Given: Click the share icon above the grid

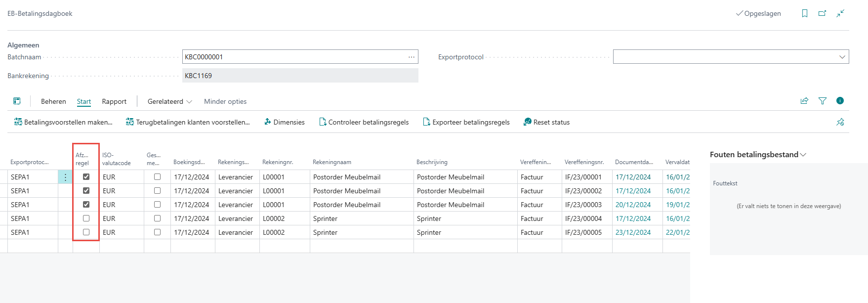Looking at the screenshot, I should tap(804, 101).
